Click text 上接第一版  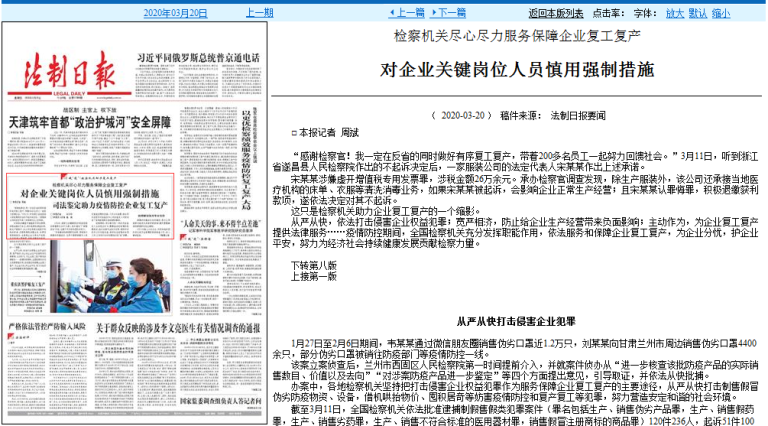point(314,276)
